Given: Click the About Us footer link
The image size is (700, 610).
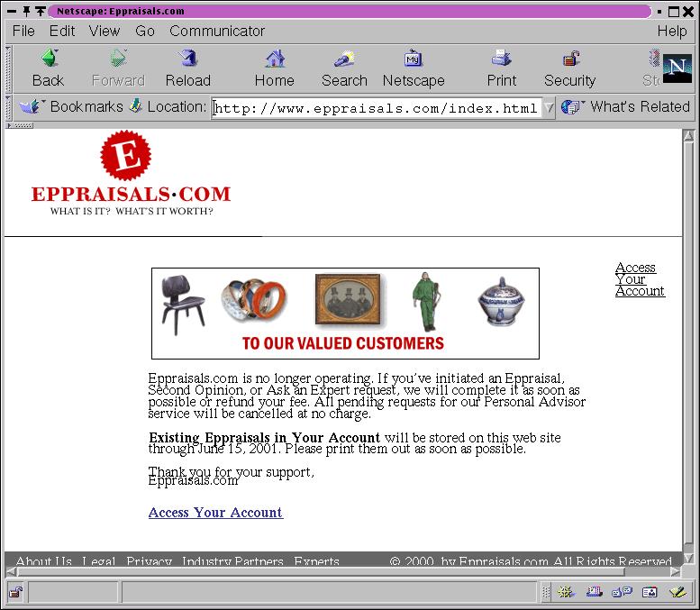Looking at the screenshot, I should point(44,560).
